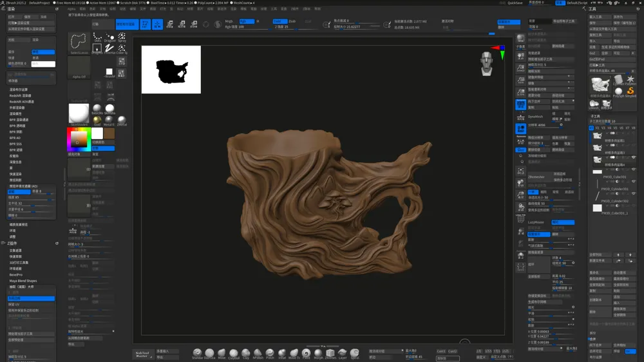Expand the BevelPro plugin section

[x=16, y=274]
